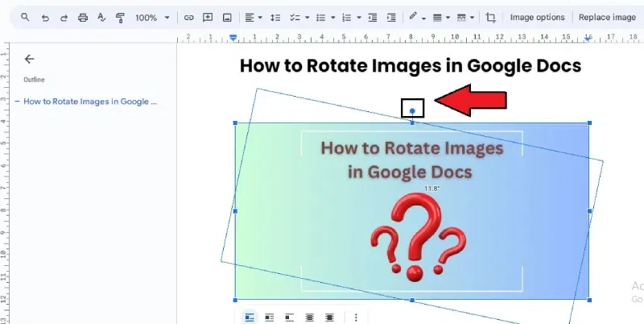Close the outline with the back arrow
Screen dimensions: 644x324
coord(29,59)
